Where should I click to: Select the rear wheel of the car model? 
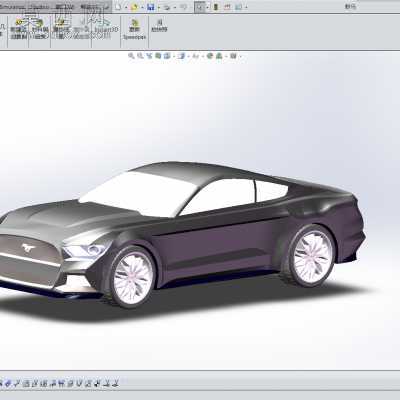point(311,256)
